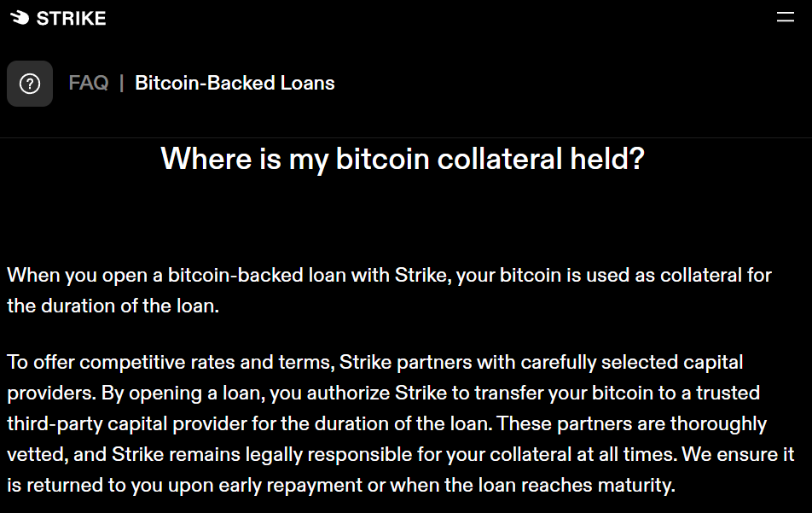The image size is (812, 513).
Task: Click the 'Where is my bitcoin collateral held?' heading
Action: pos(403,159)
